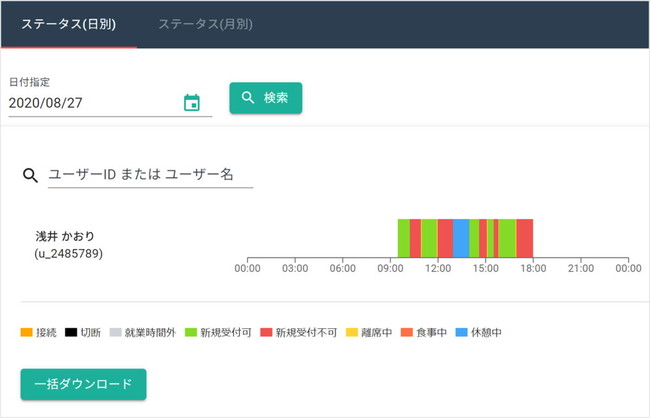Click the 15:00 axis label

(x=485, y=268)
